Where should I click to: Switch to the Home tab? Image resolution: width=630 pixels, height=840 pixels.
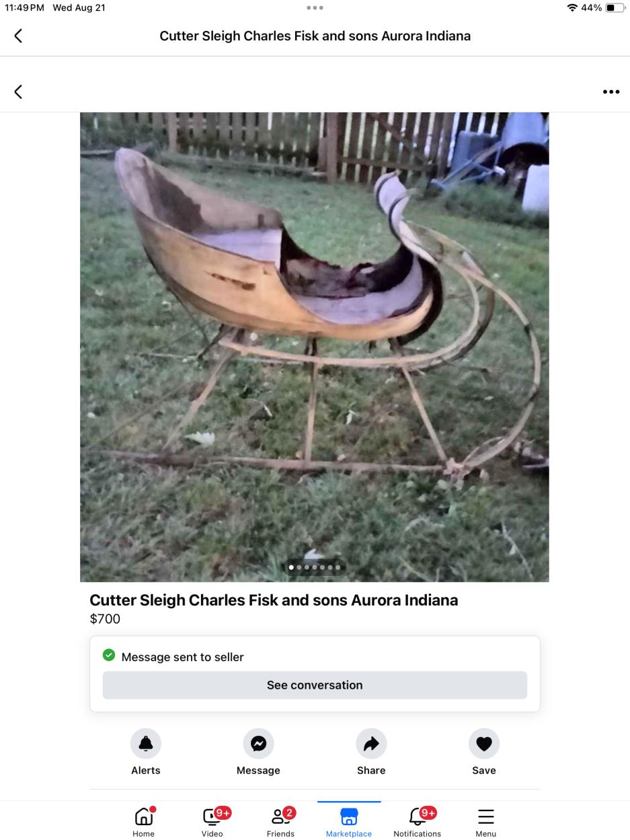[x=143, y=821]
